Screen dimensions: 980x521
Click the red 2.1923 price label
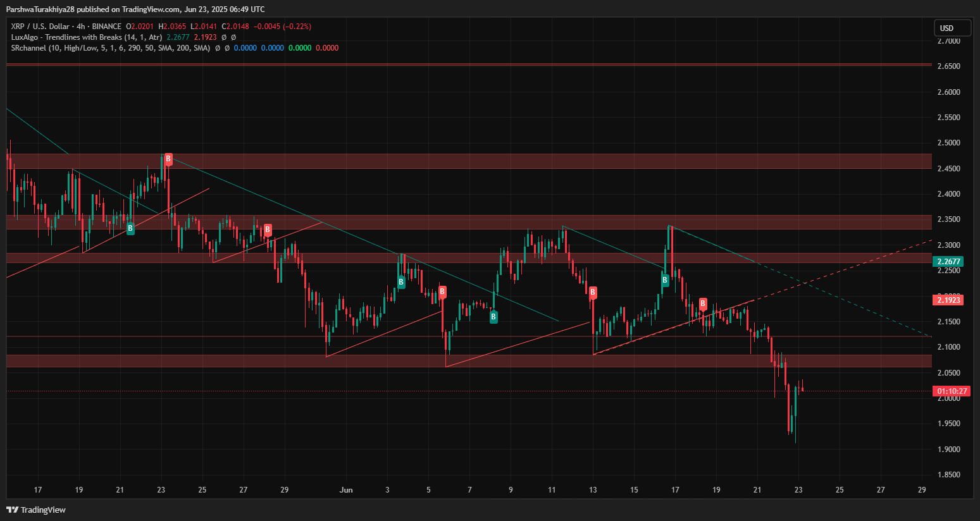[x=948, y=300]
